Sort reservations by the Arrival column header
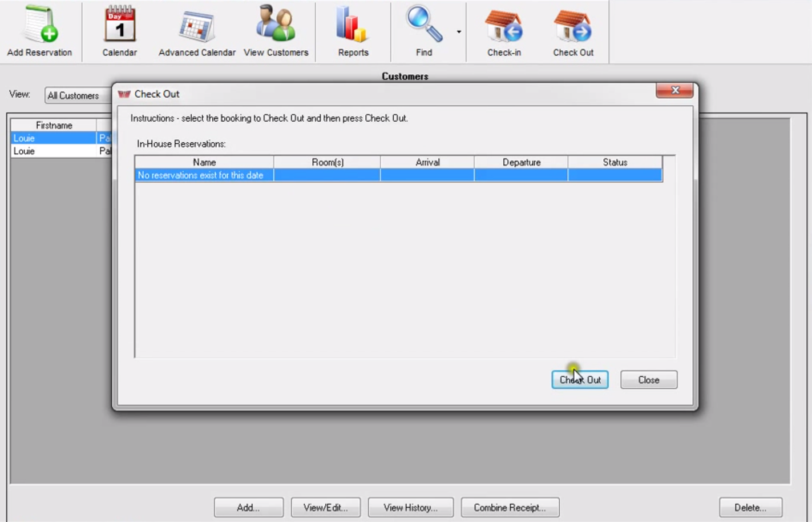Viewport: 812px width, 522px height. (426, 162)
